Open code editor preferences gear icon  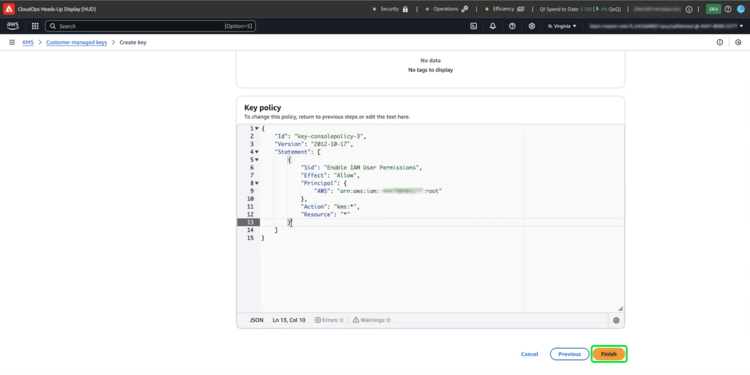tap(616, 320)
